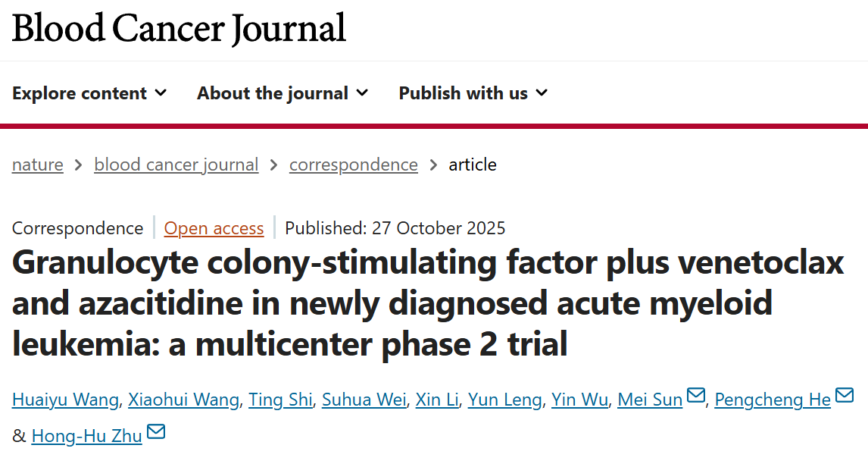The image size is (868, 464).
Task: Click the Blood Cancer Journal logo
Action: pyautogui.click(x=179, y=29)
